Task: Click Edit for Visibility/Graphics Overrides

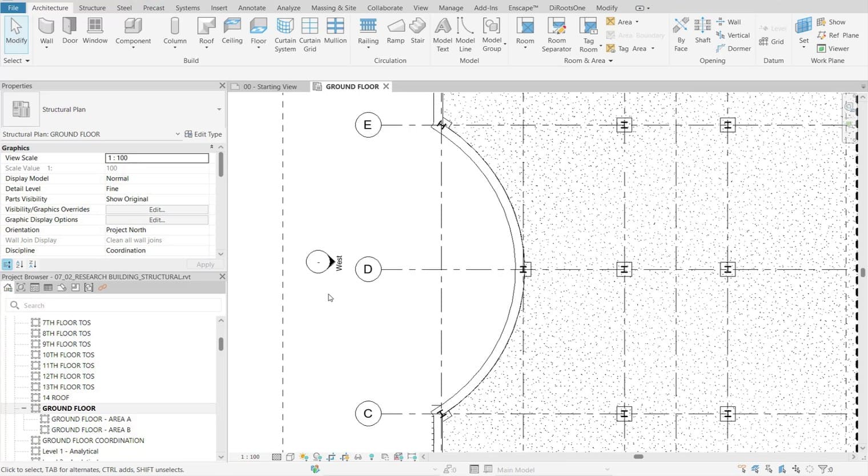Action: coord(157,210)
